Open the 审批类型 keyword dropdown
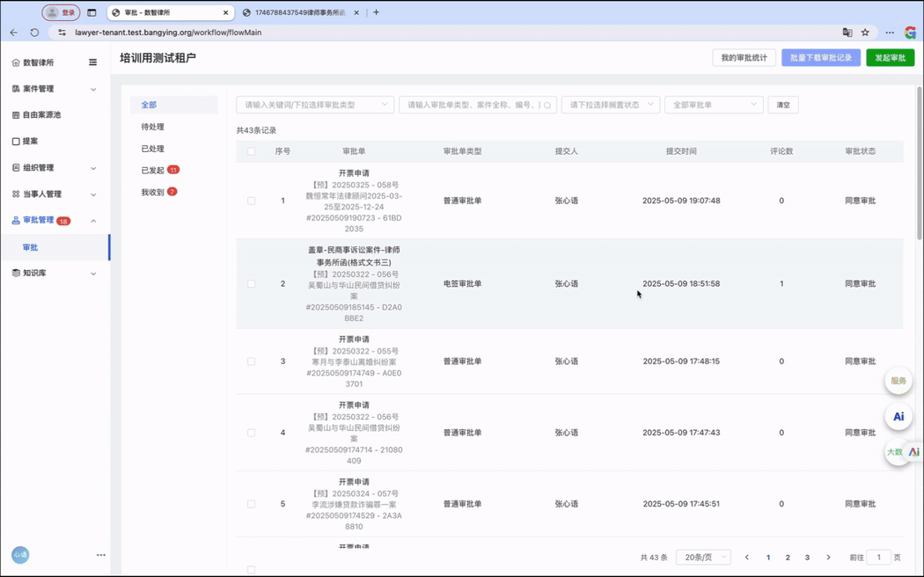 [x=315, y=105]
